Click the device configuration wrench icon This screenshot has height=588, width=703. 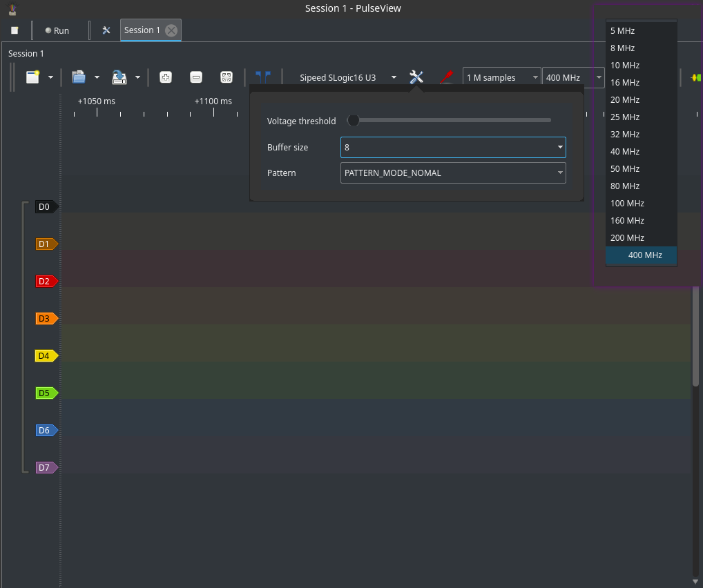pyautogui.click(x=416, y=77)
